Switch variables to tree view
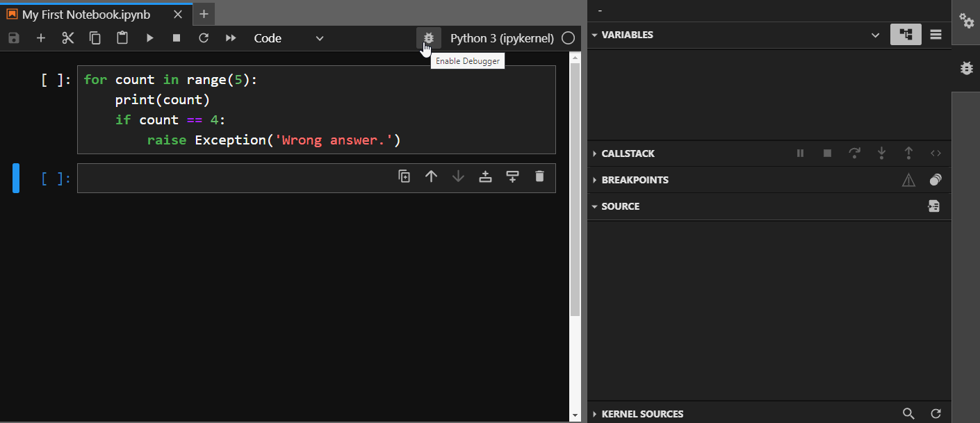The image size is (980, 423). [906, 34]
